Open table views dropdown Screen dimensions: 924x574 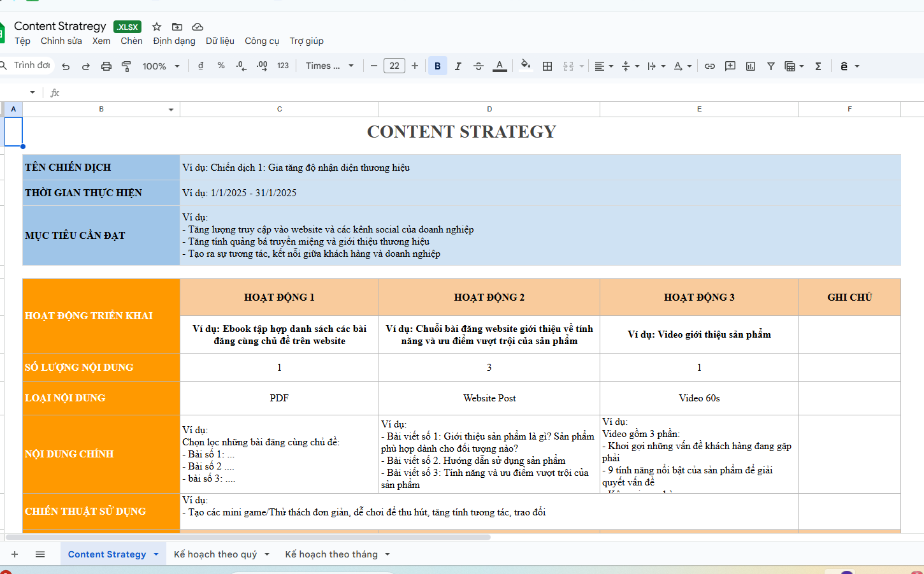794,66
